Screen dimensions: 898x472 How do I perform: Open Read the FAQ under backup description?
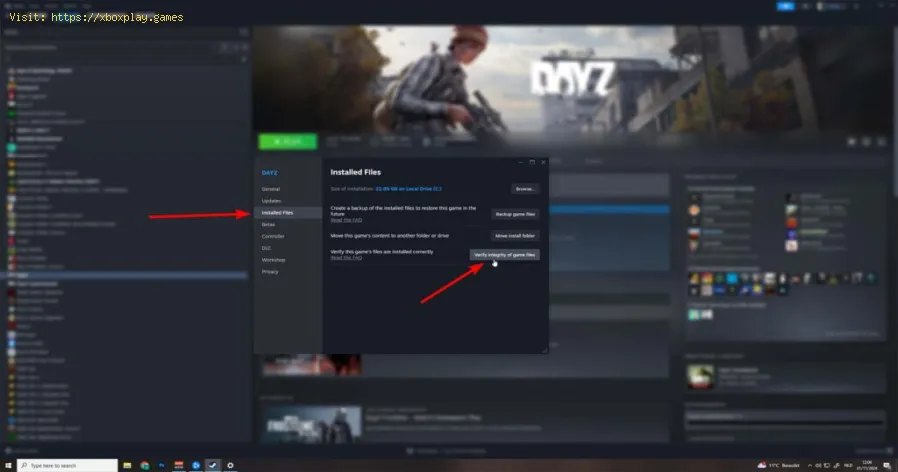point(346,219)
